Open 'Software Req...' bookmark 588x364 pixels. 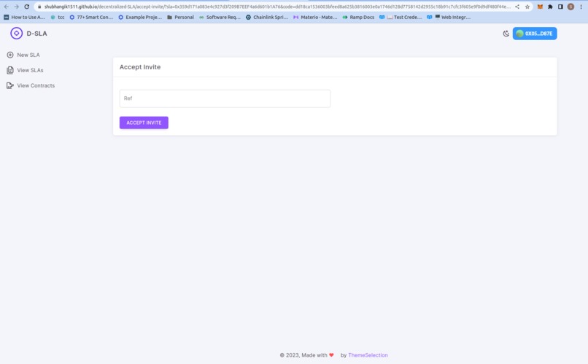[220, 18]
